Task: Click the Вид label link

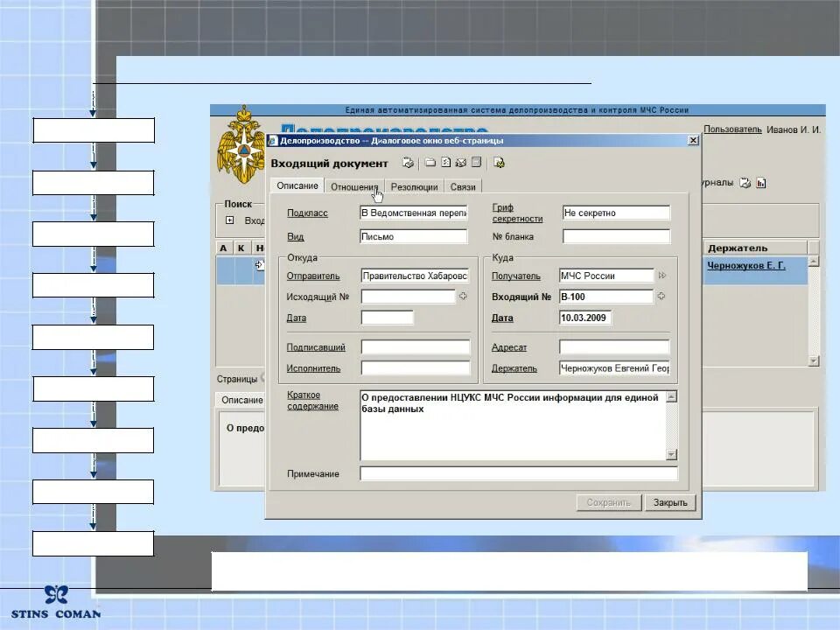Action: tap(295, 237)
